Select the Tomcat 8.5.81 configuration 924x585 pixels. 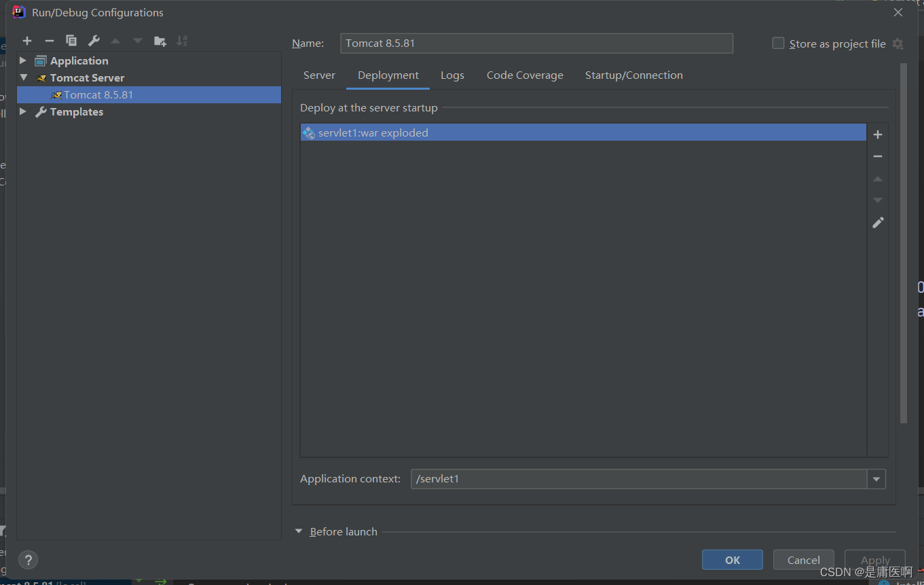[x=149, y=94]
